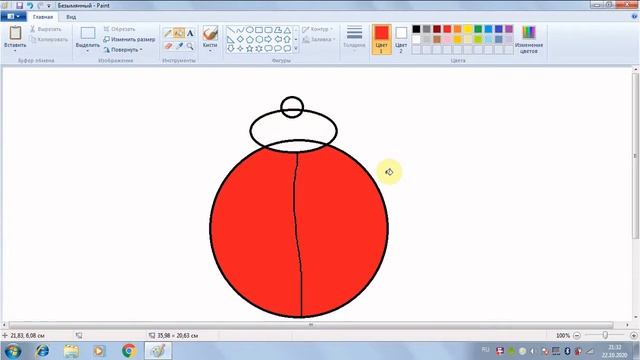This screenshot has height=360, width=640.
Task: Select the Fill with color bucket tool
Action: [x=179, y=33]
